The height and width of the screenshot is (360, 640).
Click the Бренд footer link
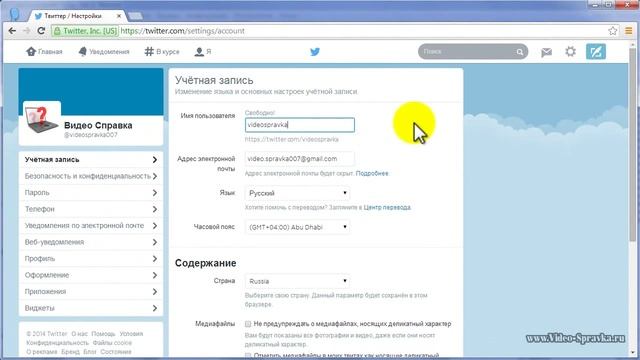click(70, 352)
